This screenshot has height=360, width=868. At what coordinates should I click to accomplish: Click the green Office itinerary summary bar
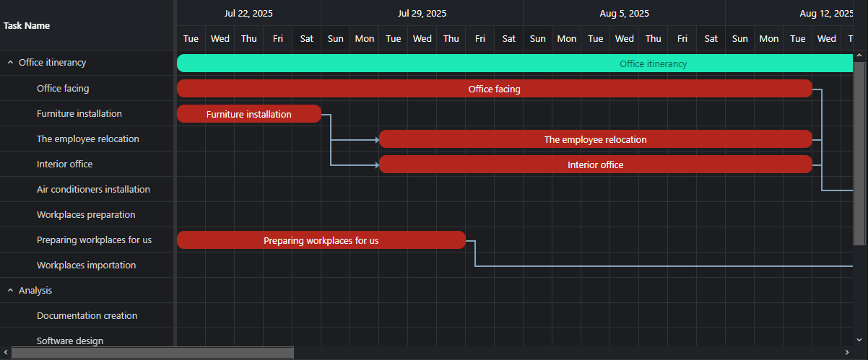click(x=515, y=63)
